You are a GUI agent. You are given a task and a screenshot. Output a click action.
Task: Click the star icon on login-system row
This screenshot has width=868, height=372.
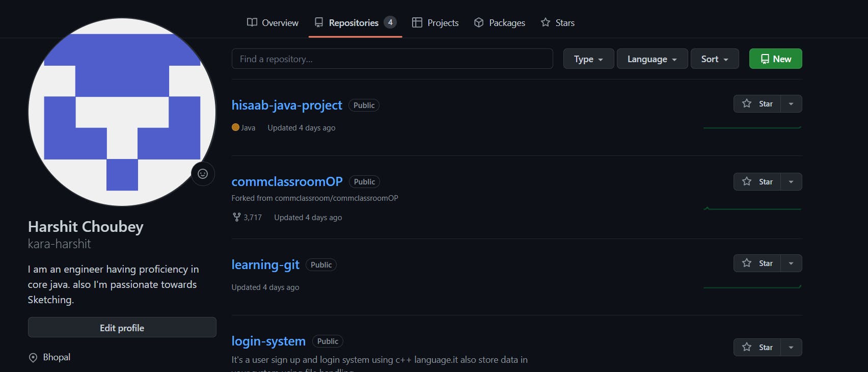(x=747, y=347)
